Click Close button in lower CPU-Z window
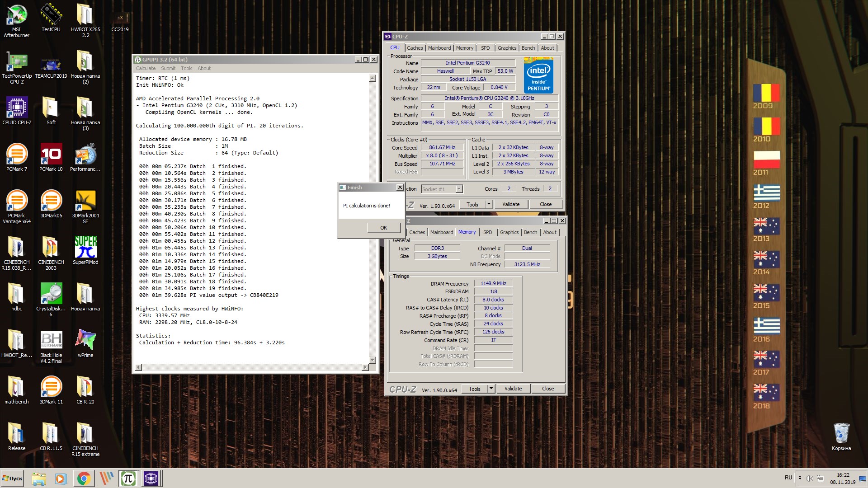The width and height of the screenshot is (868, 488). point(548,389)
